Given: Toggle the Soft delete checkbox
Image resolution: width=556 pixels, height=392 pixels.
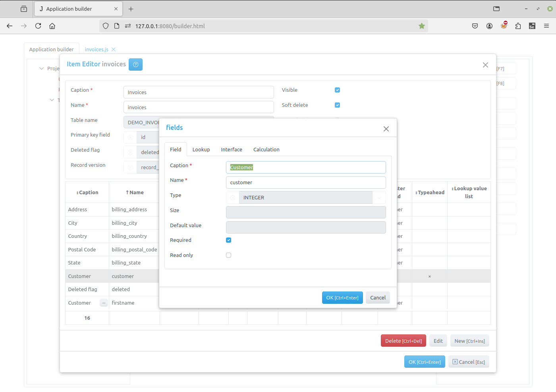Looking at the screenshot, I should [x=337, y=105].
